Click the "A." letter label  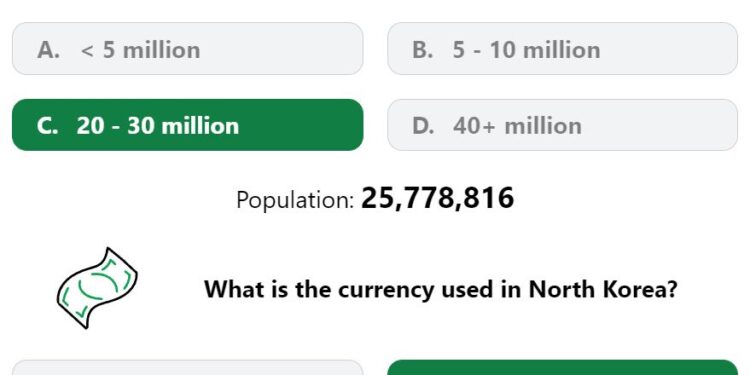point(48,50)
